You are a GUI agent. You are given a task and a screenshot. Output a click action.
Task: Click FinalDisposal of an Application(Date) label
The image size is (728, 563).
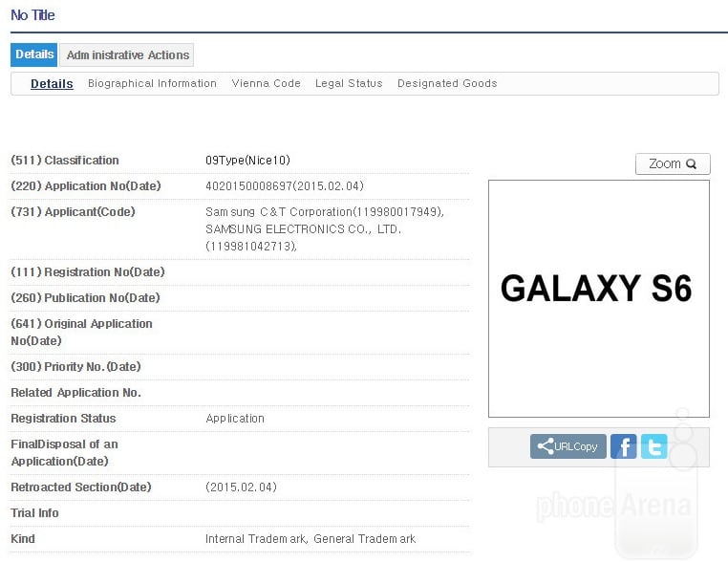(64, 452)
